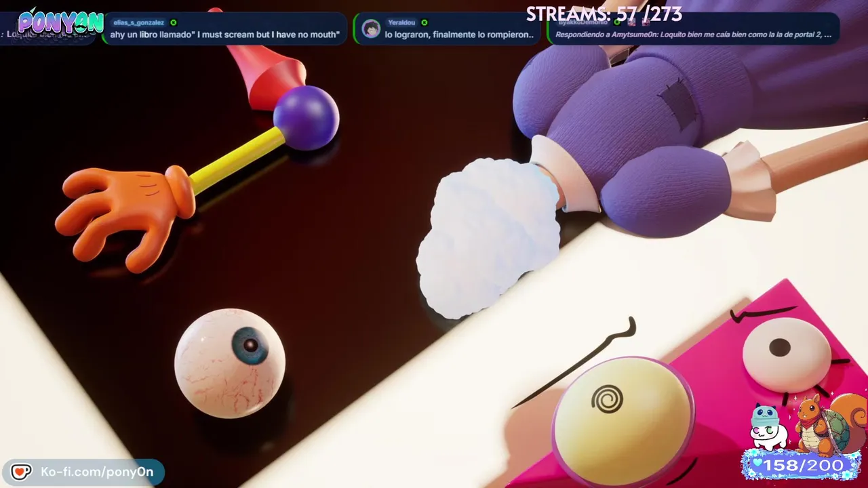This screenshot has height=488, width=868.
Task: Click the green badge next to elias_s_gonzalez
Action: pos(174,22)
